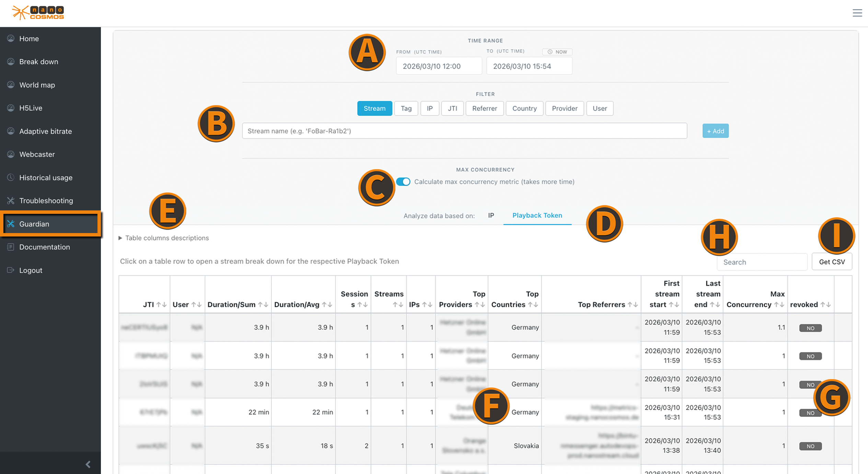Switch analysis to IP tab
The image size is (868, 474).
pos(491,215)
